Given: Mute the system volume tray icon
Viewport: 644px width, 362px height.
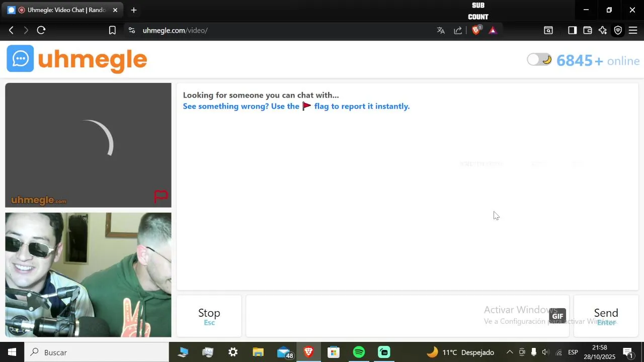Looking at the screenshot, I should (545, 352).
